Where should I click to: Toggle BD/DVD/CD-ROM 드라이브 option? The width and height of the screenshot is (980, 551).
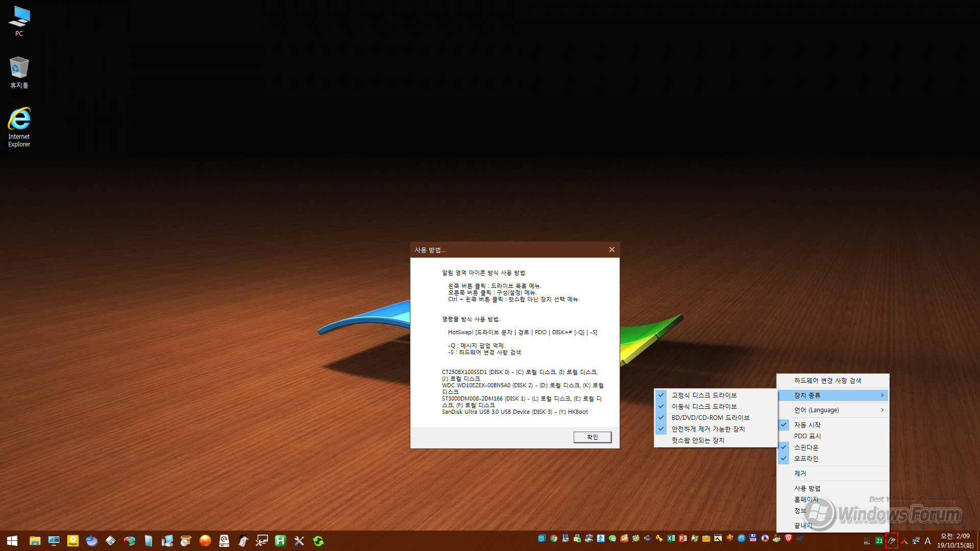tap(716, 418)
